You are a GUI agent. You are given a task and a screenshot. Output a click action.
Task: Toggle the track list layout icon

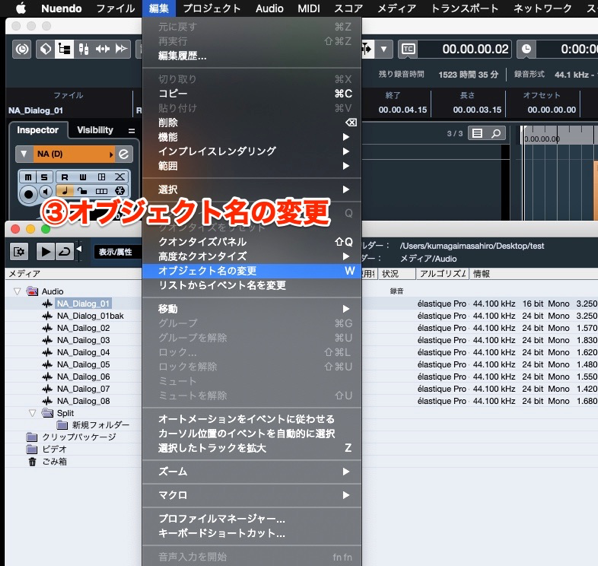(x=64, y=49)
